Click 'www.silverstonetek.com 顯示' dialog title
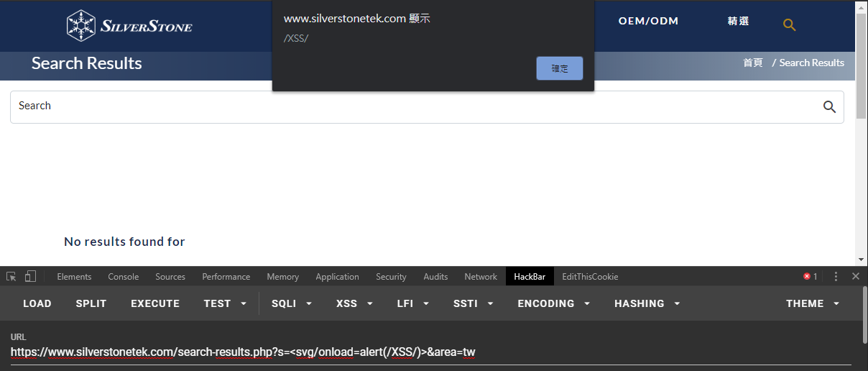Screen dimensions: 868x371 (x=357, y=19)
